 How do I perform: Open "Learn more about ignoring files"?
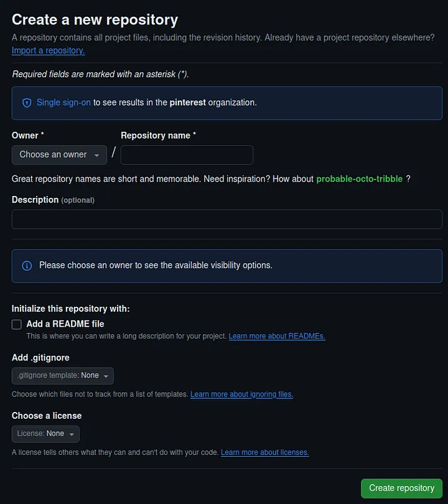241,394
